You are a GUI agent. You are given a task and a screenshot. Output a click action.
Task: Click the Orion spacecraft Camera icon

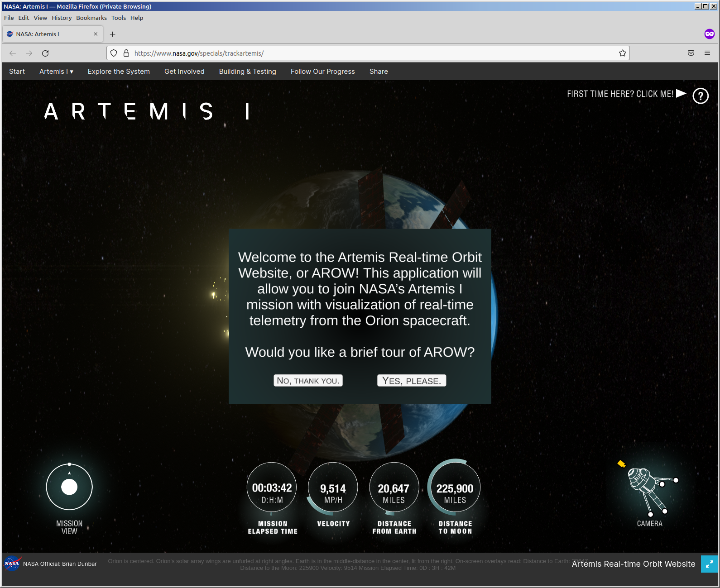tap(649, 488)
